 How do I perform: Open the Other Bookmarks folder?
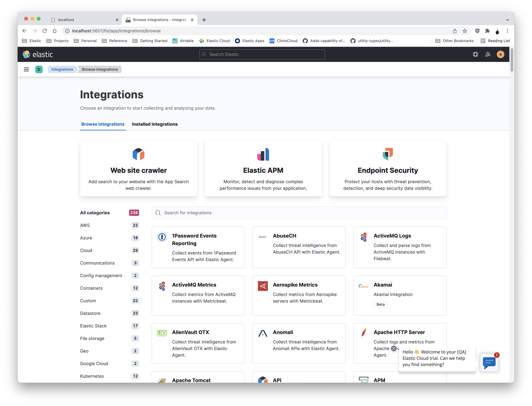tap(454, 41)
